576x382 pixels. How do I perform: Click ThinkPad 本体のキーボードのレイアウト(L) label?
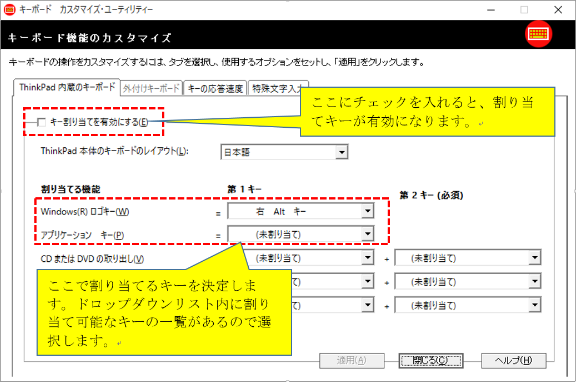pyautogui.click(x=115, y=151)
